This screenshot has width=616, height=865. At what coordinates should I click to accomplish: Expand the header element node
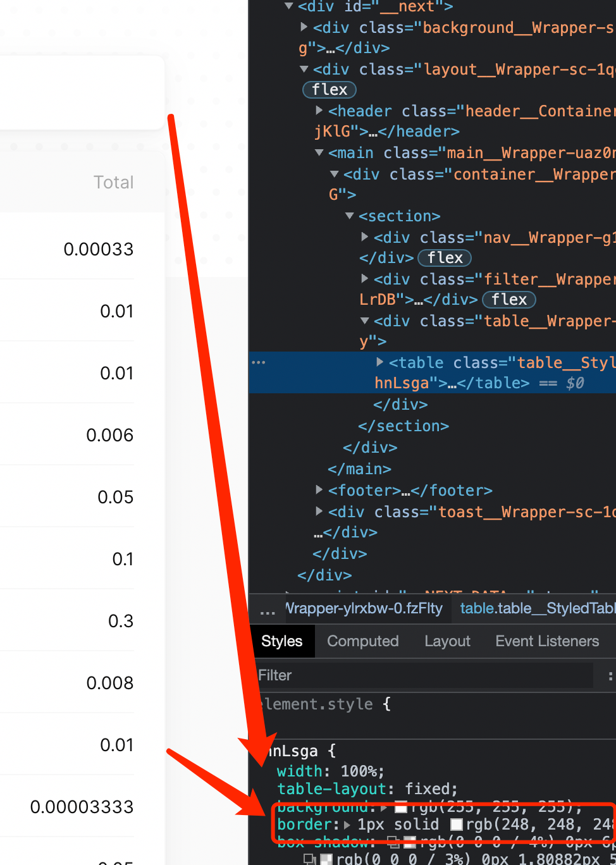(x=319, y=111)
